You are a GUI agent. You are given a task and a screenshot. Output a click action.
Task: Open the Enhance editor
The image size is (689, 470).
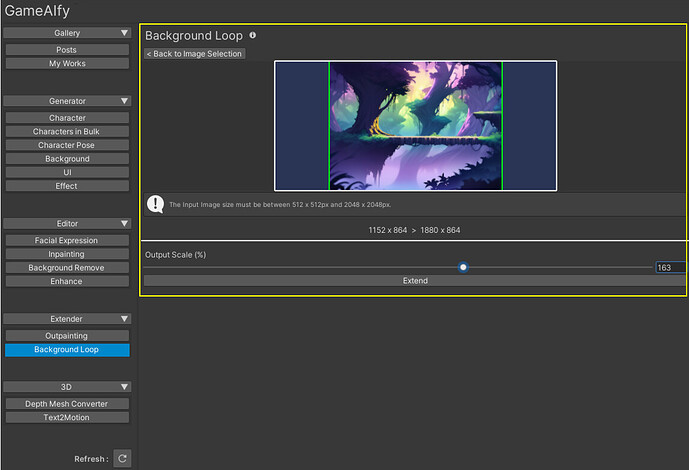67,281
